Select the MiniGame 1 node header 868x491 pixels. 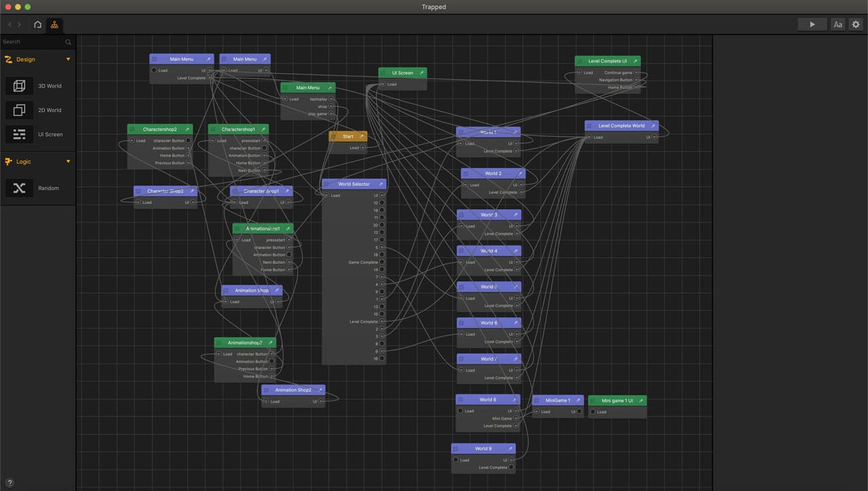click(558, 400)
